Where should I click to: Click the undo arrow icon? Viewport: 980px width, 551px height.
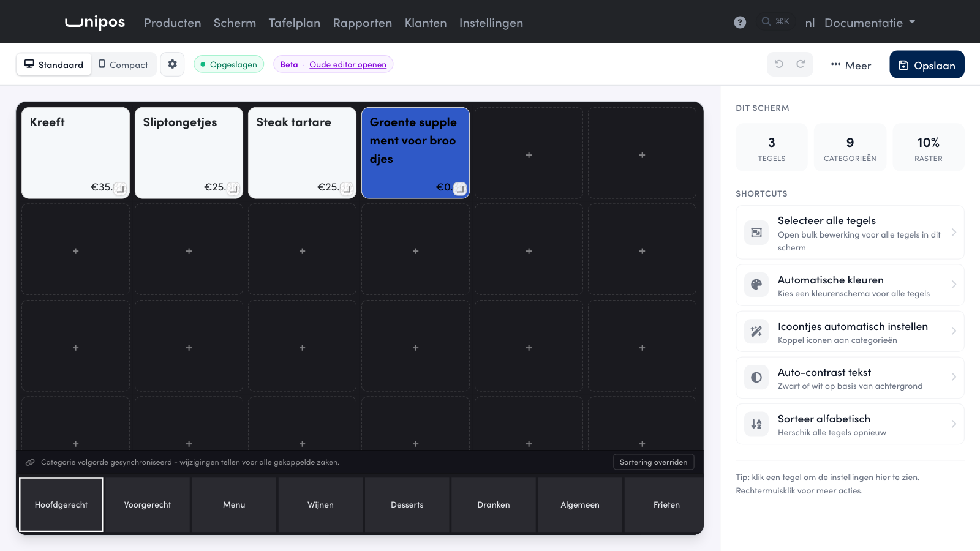[x=779, y=64]
